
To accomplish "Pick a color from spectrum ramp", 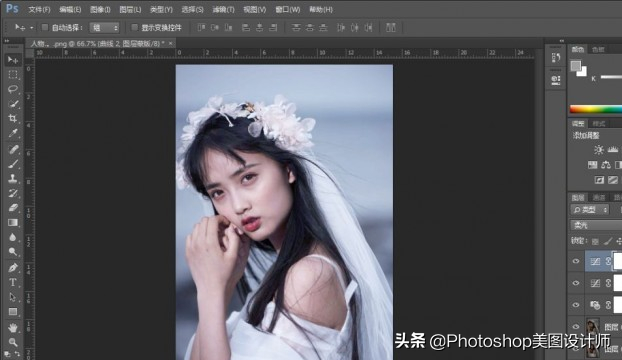I will 596,109.
